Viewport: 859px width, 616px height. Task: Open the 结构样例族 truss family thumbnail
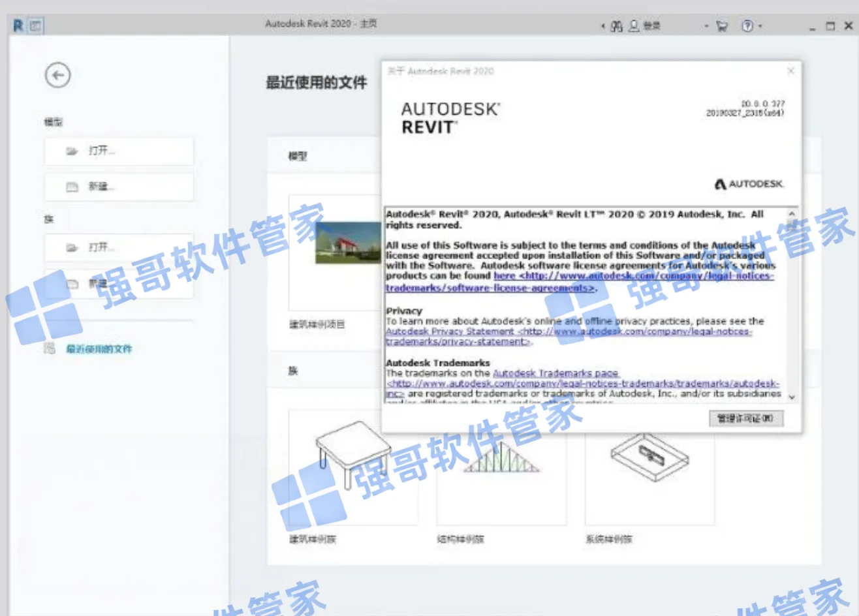pyautogui.click(x=501, y=467)
